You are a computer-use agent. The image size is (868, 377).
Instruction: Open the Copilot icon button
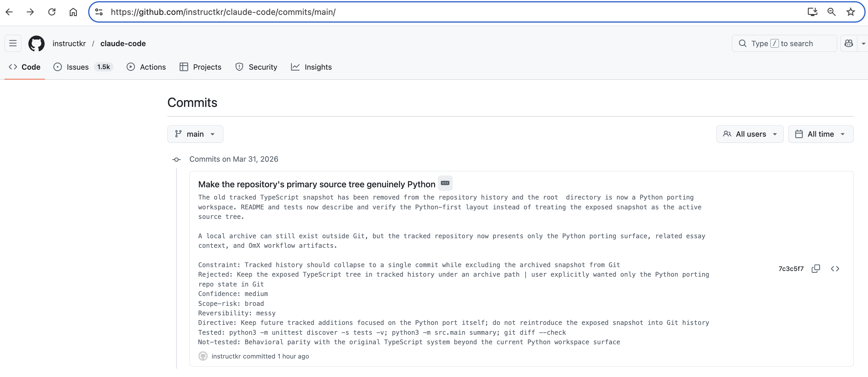[848, 43]
